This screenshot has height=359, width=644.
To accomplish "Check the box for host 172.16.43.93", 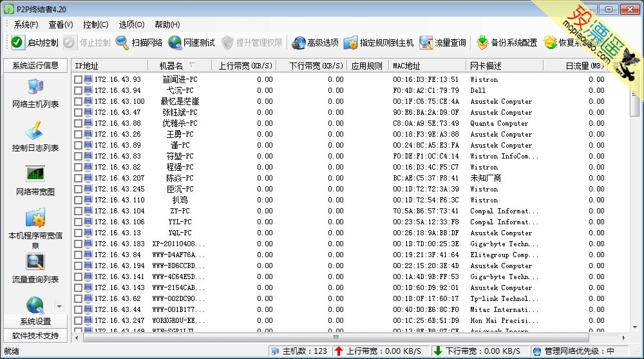I will [78, 79].
